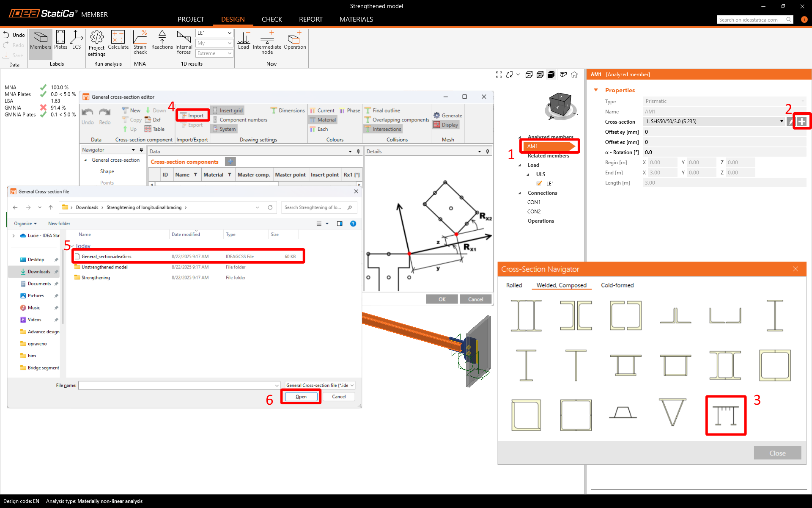Open Project settings
The width and height of the screenshot is (812, 508).
[x=96, y=43]
